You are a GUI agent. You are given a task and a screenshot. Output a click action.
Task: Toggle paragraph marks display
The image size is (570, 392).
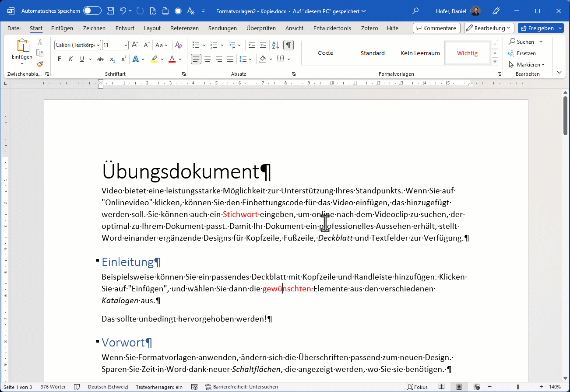[289, 45]
